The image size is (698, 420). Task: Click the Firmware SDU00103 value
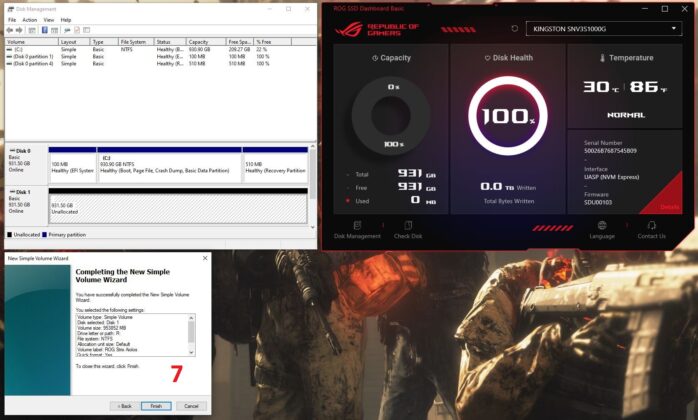click(x=598, y=203)
